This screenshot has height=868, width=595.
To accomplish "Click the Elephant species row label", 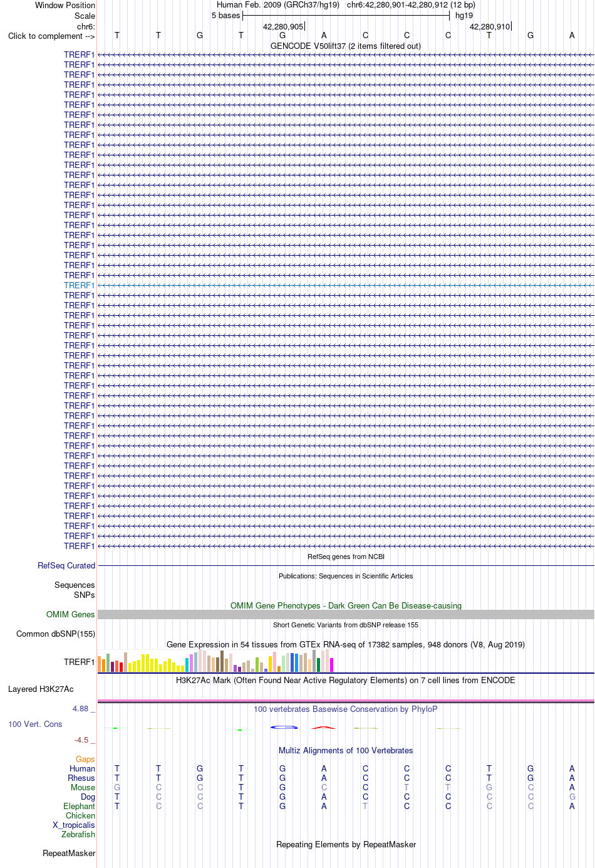I will (x=79, y=806).
